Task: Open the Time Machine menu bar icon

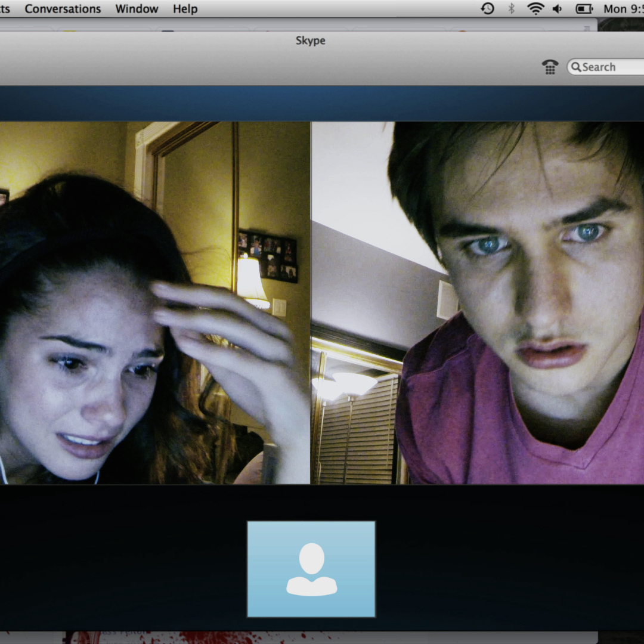Action: coord(487,8)
